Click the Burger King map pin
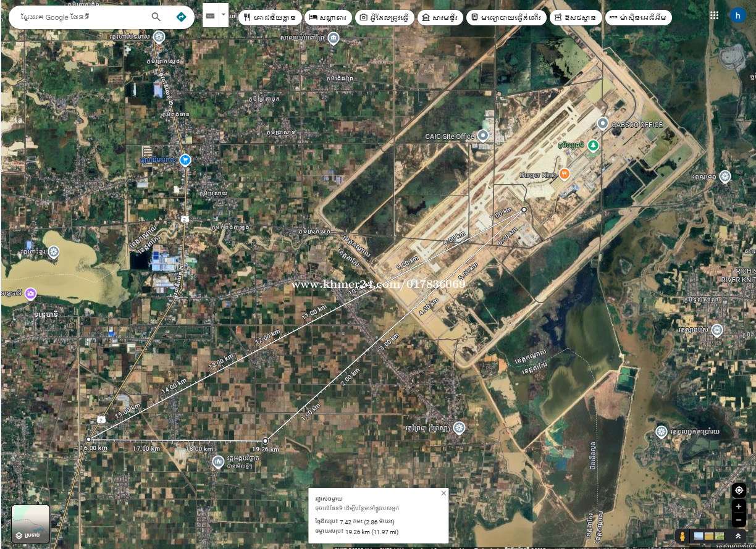 tap(564, 174)
